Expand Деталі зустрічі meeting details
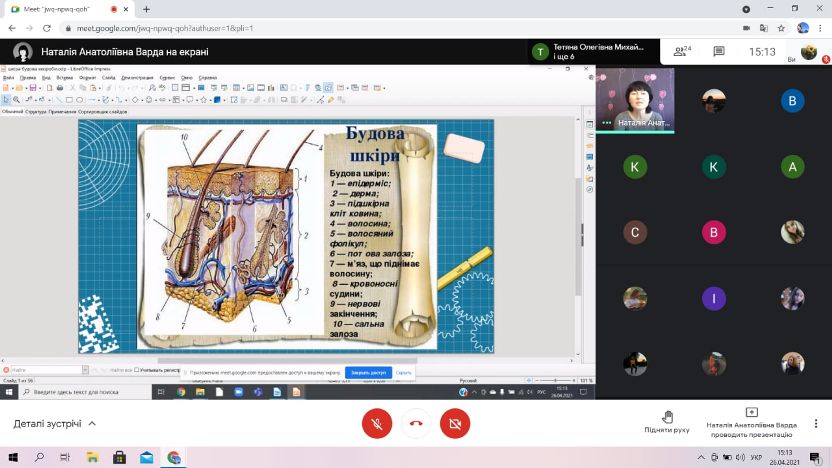 pyautogui.click(x=55, y=424)
